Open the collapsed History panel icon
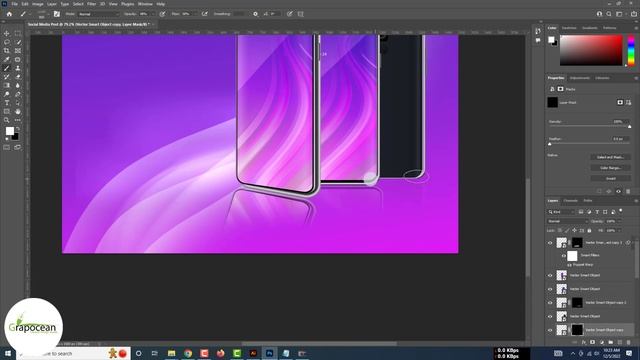The height and width of the screenshot is (360, 640). point(538,31)
